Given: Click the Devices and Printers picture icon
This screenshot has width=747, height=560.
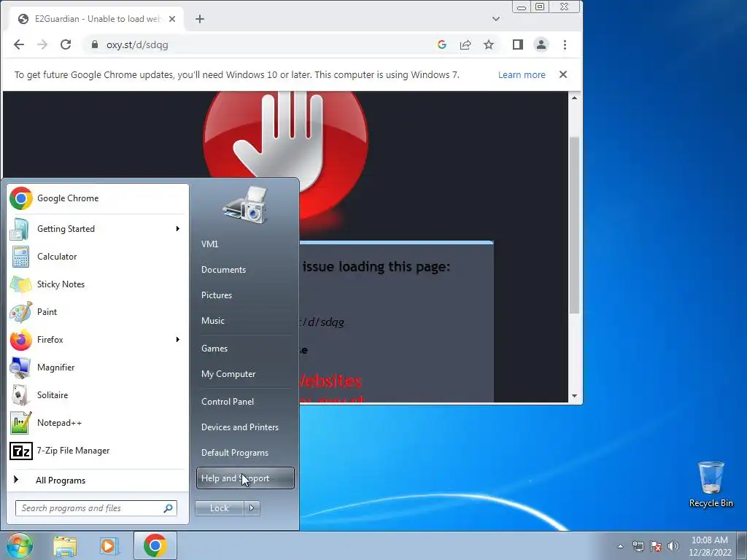Looking at the screenshot, I should tap(245, 205).
